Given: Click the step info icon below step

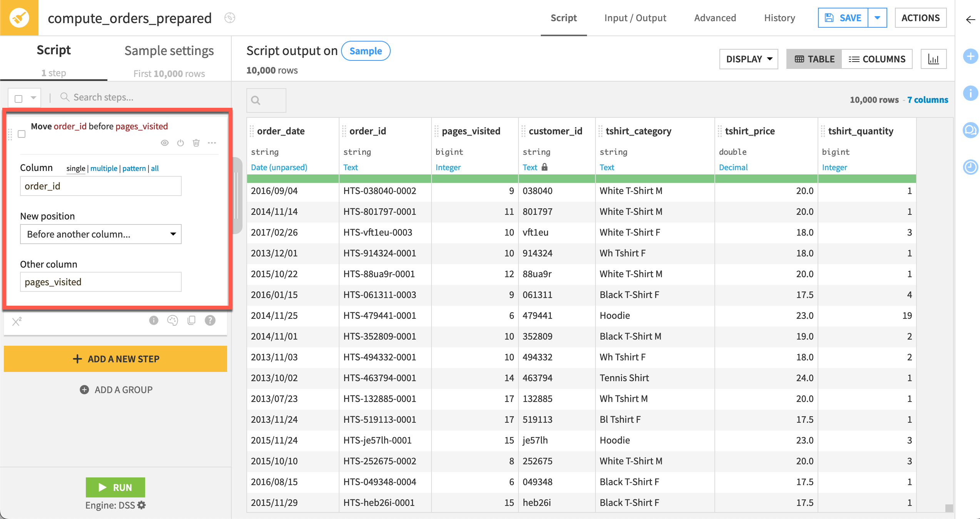Looking at the screenshot, I should (x=154, y=320).
